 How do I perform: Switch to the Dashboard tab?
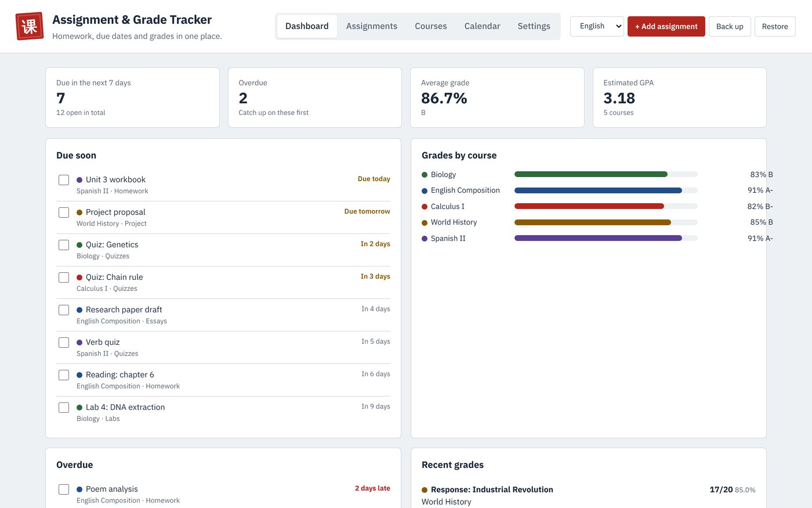(307, 26)
